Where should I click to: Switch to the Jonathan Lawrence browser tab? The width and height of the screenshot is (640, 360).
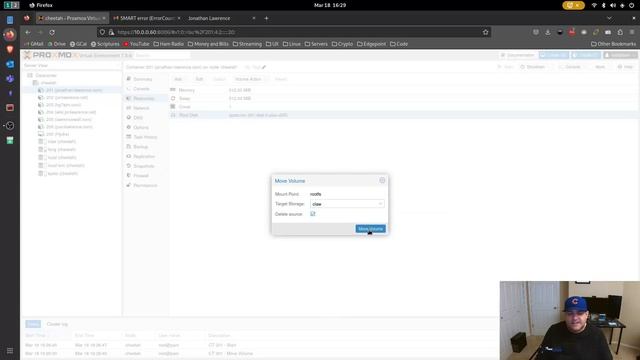click(220, 18)
